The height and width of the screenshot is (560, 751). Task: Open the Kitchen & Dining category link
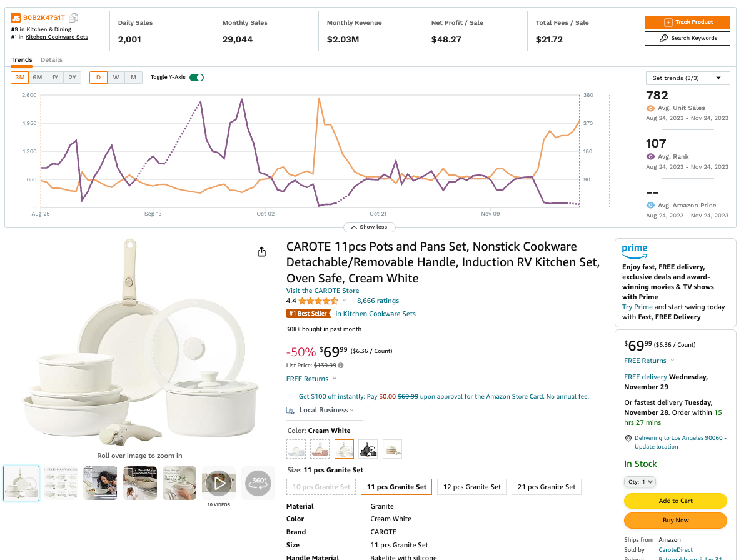49,29
